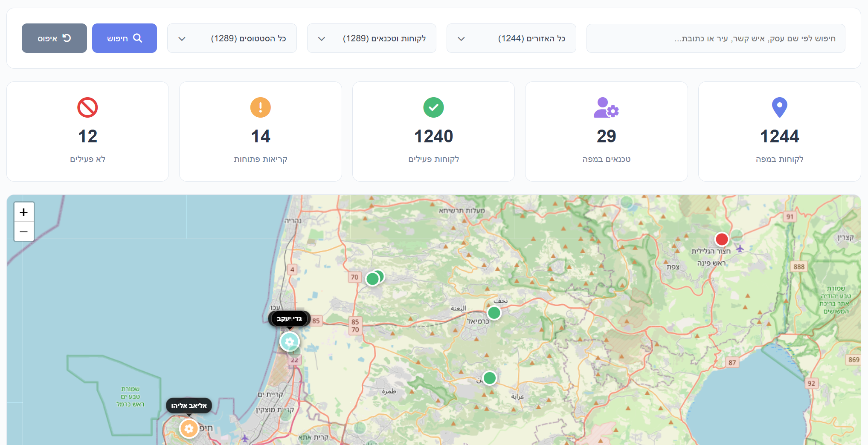Click the orange exclamation icon for open calls
This screenshot has width=868, height=445.
click(260, 107)
